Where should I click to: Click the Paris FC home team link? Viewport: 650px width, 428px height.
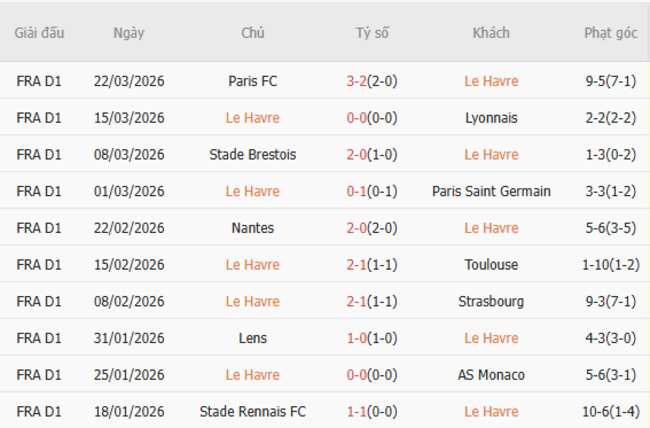pos(253,81)
